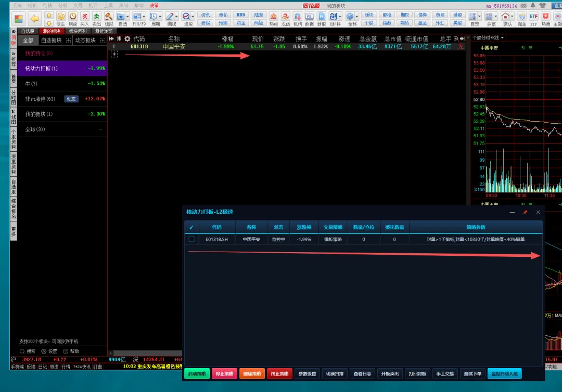
Task: Select the 画线 drawing pen icon
Action: pyautogui.click(x=170, y=17)
